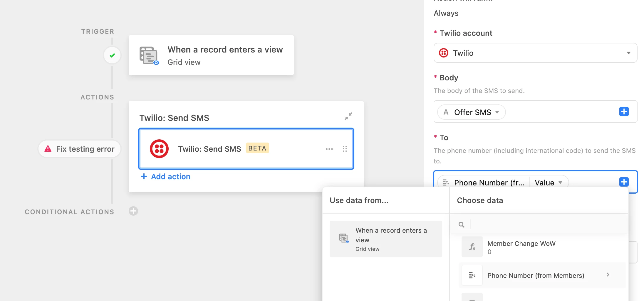Expand Phone Number (from Members) chevron
The height and width of the screenshot is (301, 644).
pyautogui.click(x=608, y=275)
